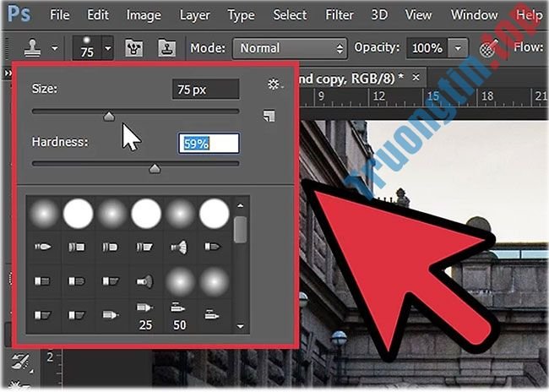Open the Window menu
Image resolution: width=549 pixels, height=392 pixels.
click(474, 15)
